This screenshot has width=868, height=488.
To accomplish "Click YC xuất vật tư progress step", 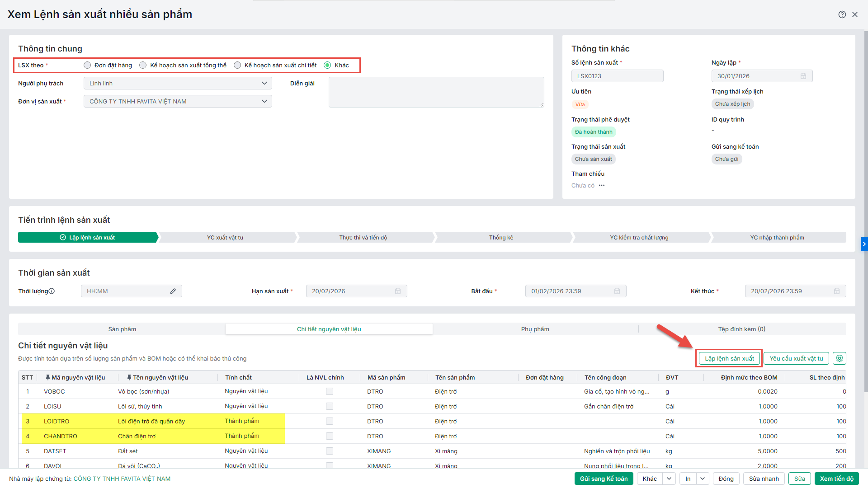I will (x=225, y=237).
